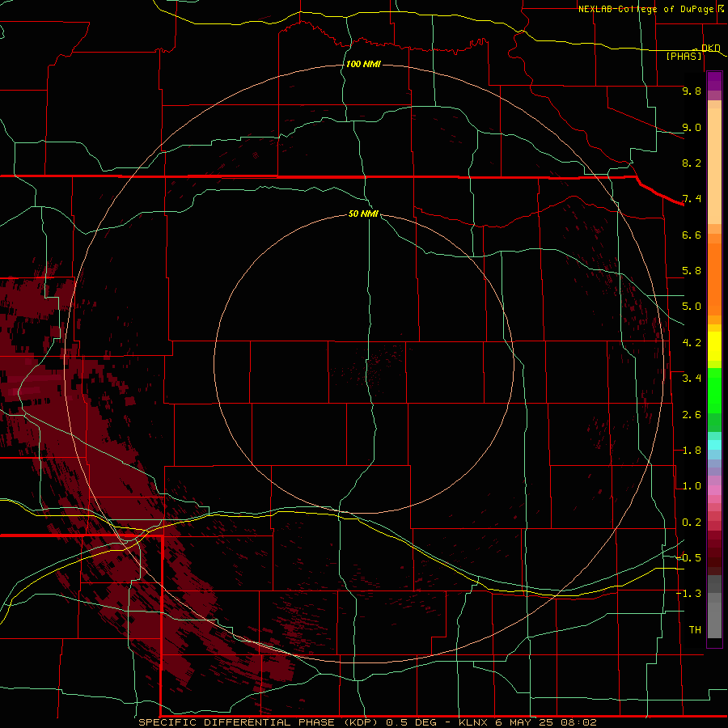The width and height of the screenshot is (728, 728).
Task: Click the 100 NMI range ring label
Action: (363, 64)
